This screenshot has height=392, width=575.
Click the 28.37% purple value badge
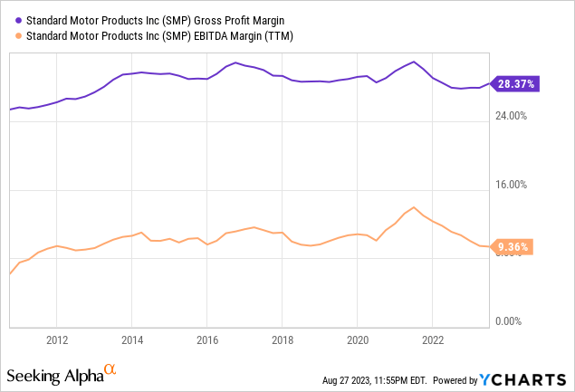point(515,84)
